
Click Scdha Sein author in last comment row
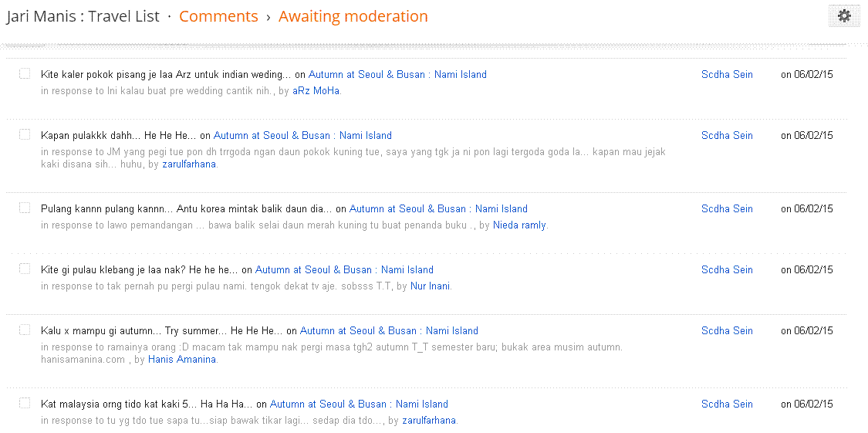(x=727, y=404)
